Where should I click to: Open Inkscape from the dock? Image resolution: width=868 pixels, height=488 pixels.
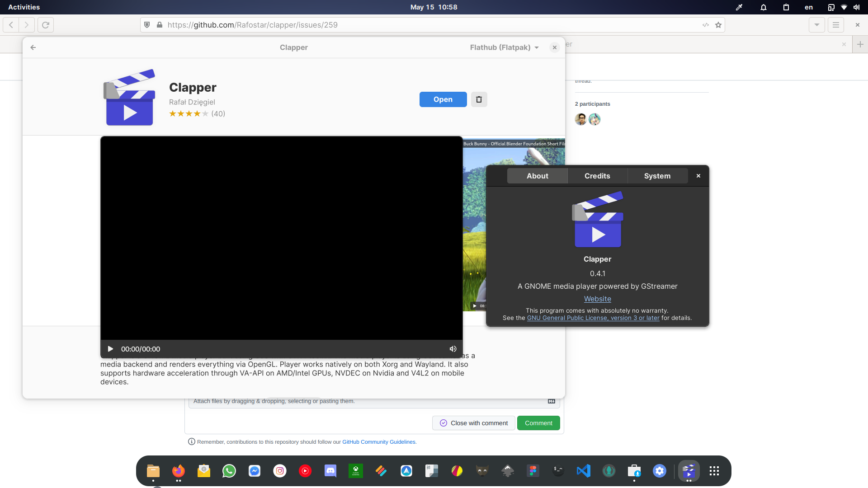[508, 471]
